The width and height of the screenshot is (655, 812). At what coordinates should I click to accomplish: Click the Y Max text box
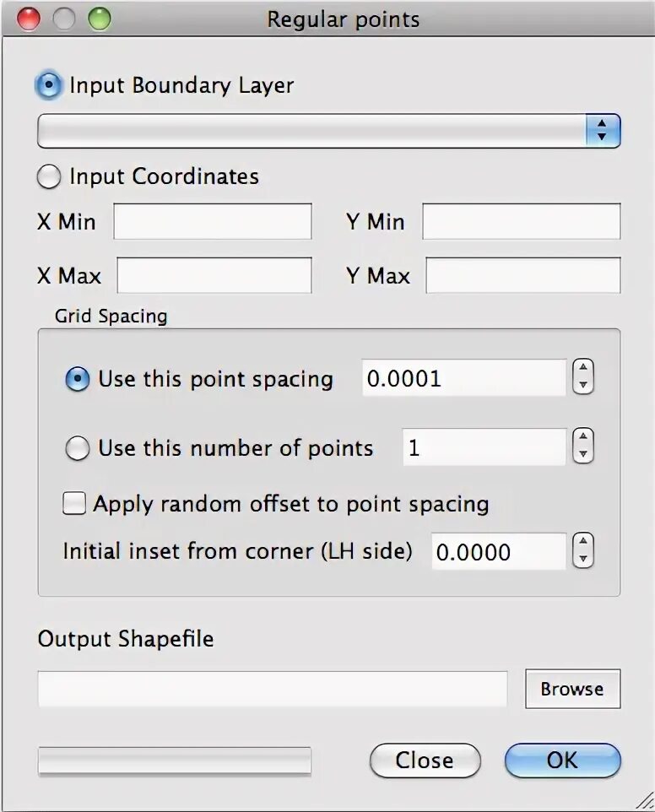[x=522, y=276]
